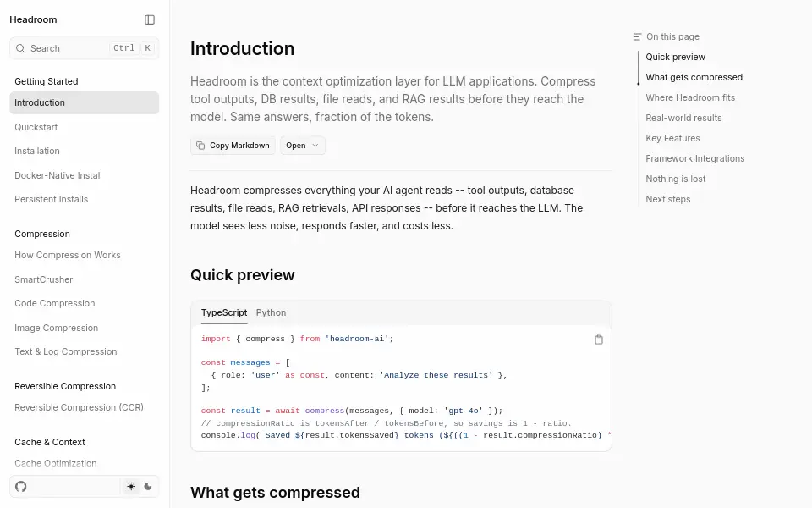Jump to Key Features section

click(672, 138)
